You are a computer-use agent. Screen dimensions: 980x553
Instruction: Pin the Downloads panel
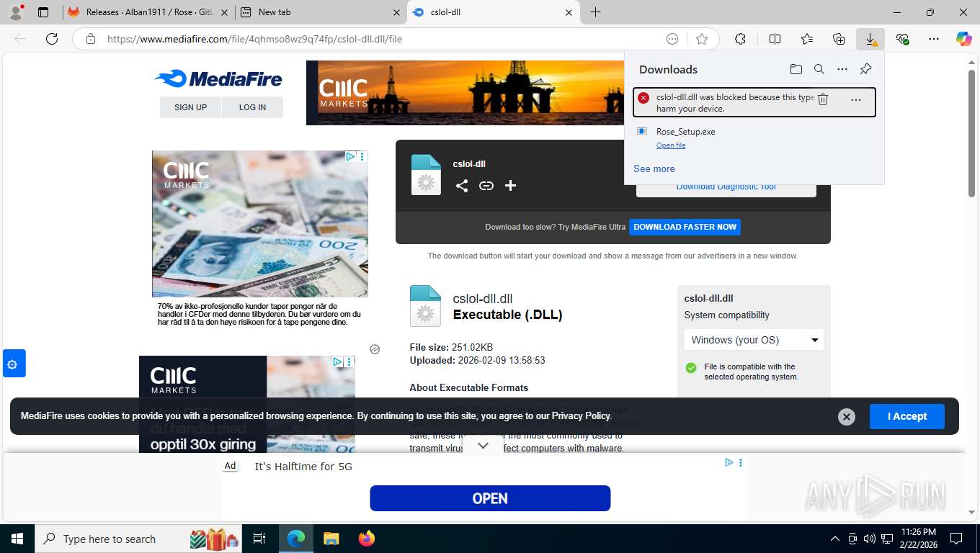click(x=866, y=69)
